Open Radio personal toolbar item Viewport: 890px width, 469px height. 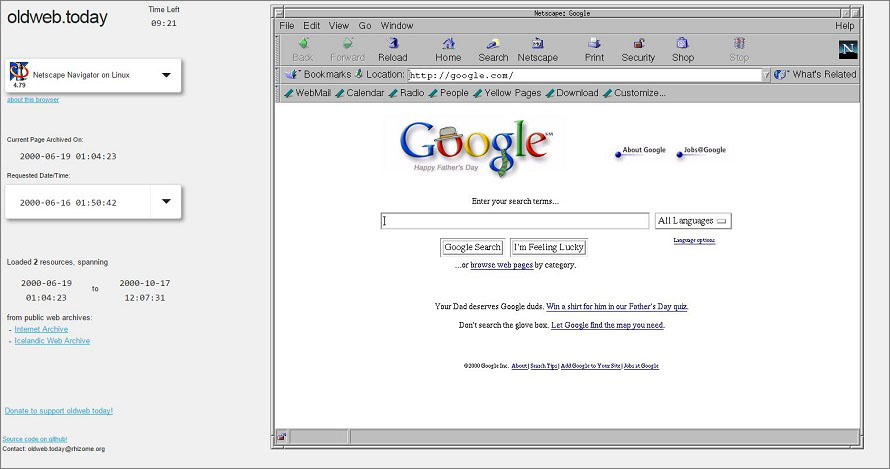[x=406, y=93]
